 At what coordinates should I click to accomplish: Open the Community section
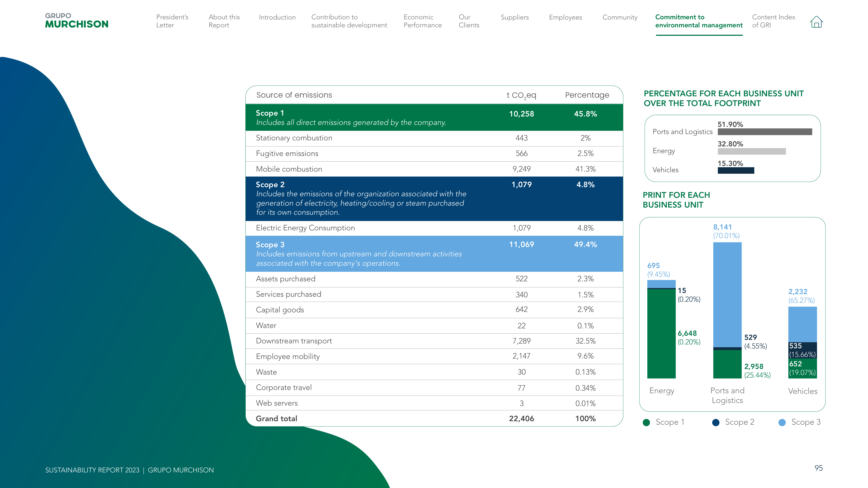(620, 17)
